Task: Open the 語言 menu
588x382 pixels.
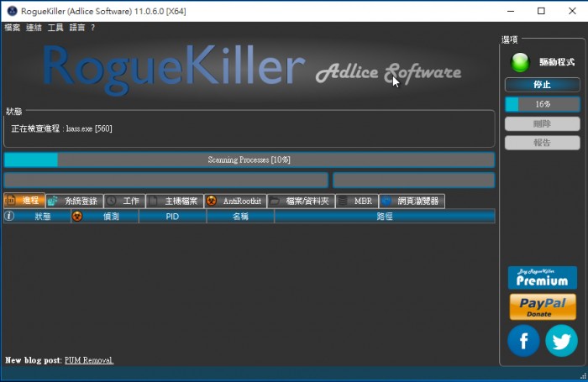Action: 77,28
